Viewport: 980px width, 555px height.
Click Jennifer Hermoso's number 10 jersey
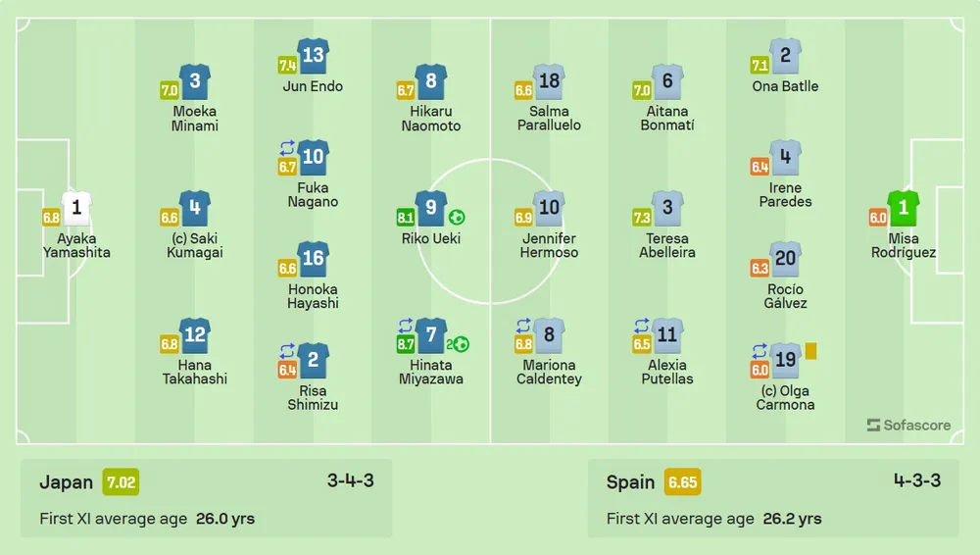(x=549, y=207)
